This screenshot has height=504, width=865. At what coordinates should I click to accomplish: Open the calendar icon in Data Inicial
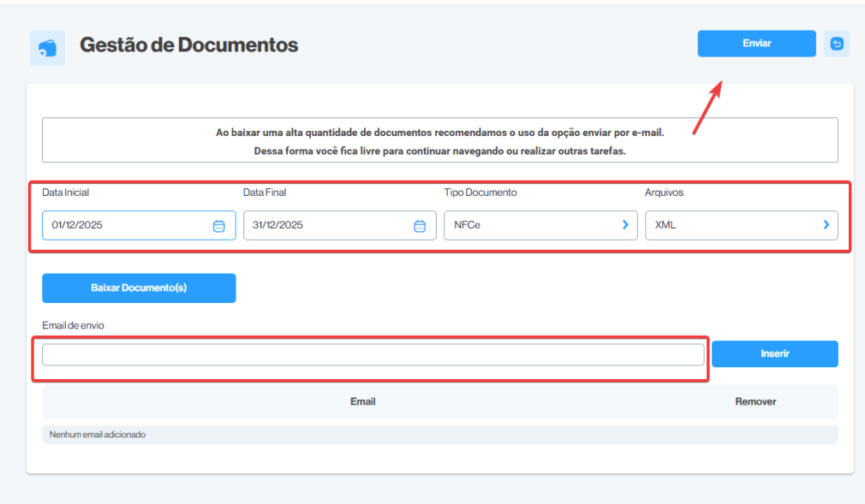219,225
